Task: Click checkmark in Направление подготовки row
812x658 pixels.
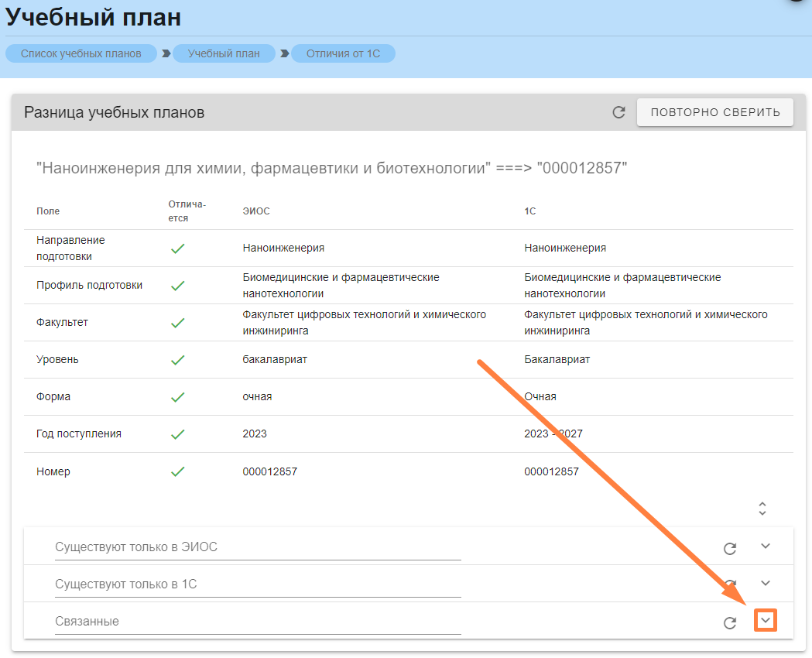Action: click(177, 248)
